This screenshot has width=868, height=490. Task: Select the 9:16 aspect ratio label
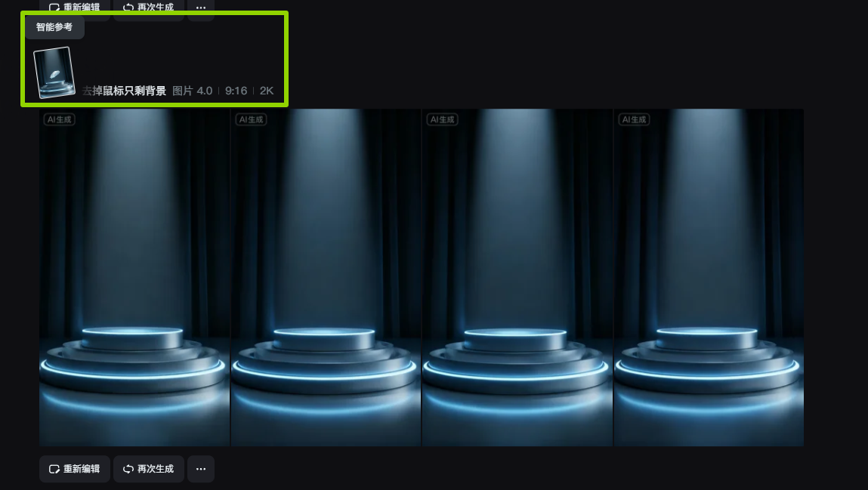236,91
